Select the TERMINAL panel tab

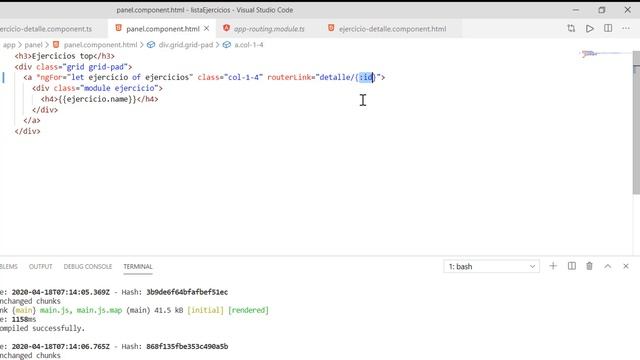pyautogui.click(x=138, y=267)
